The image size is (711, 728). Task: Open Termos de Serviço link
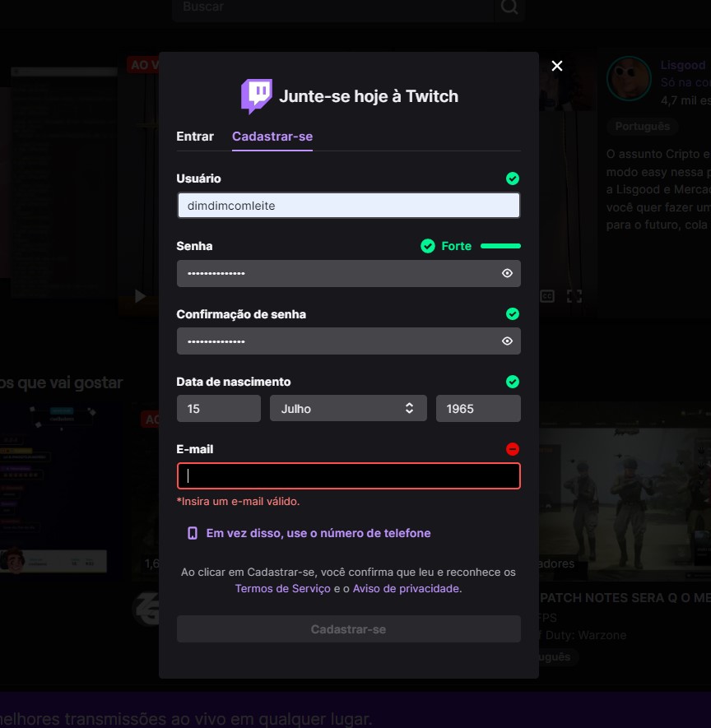point(283,589)
